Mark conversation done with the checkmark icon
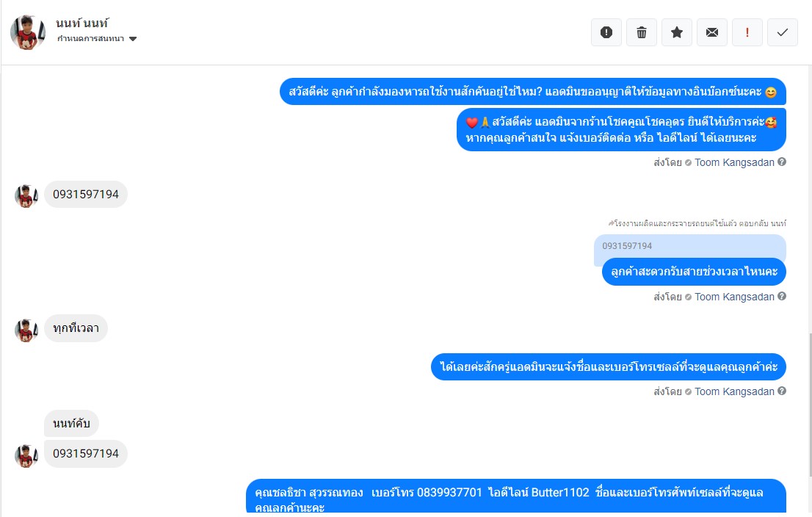The height and width of the screenshot is (517, 812). pyautogui.click(x=782, y=32)
